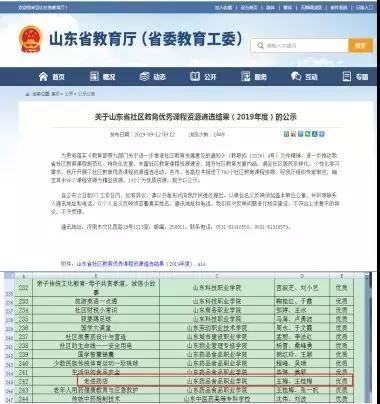Select the 动态 news navigation icon
The image size is (380, 404).
point(144,76)
